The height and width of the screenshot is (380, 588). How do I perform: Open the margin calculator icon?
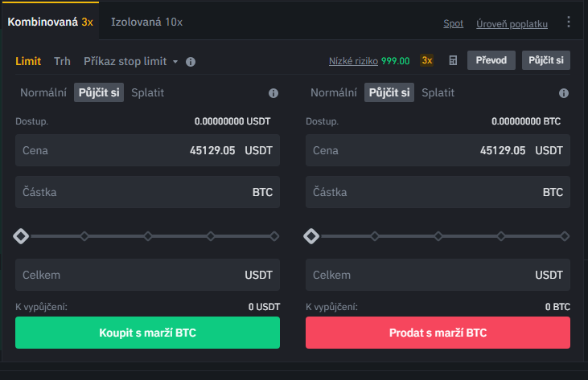pyautogui.click(x=453, y=60)
